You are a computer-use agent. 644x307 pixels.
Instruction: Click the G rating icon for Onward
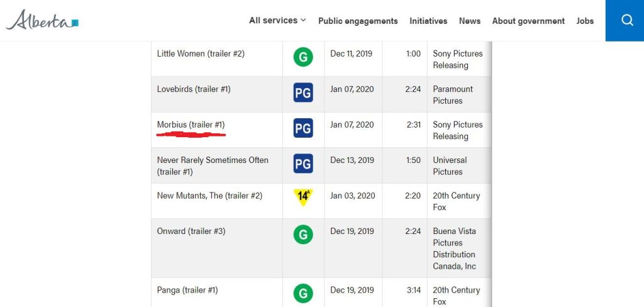303,235
